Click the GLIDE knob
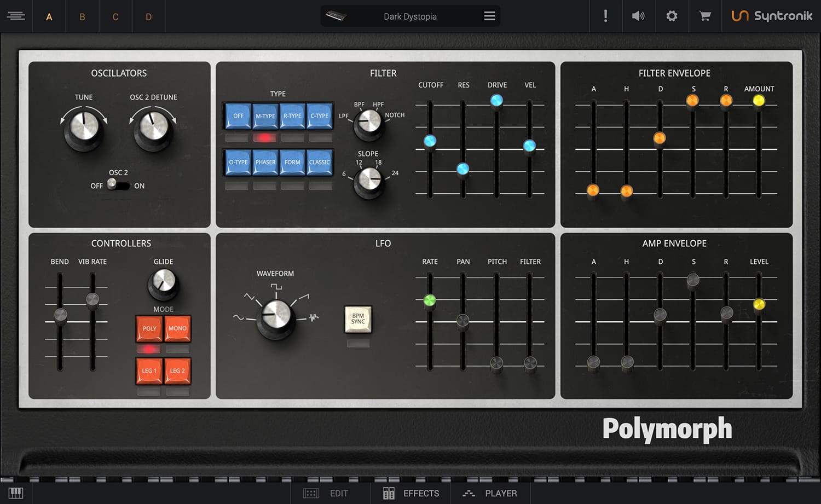The image size is (821, 504). [x=163, y=283]
